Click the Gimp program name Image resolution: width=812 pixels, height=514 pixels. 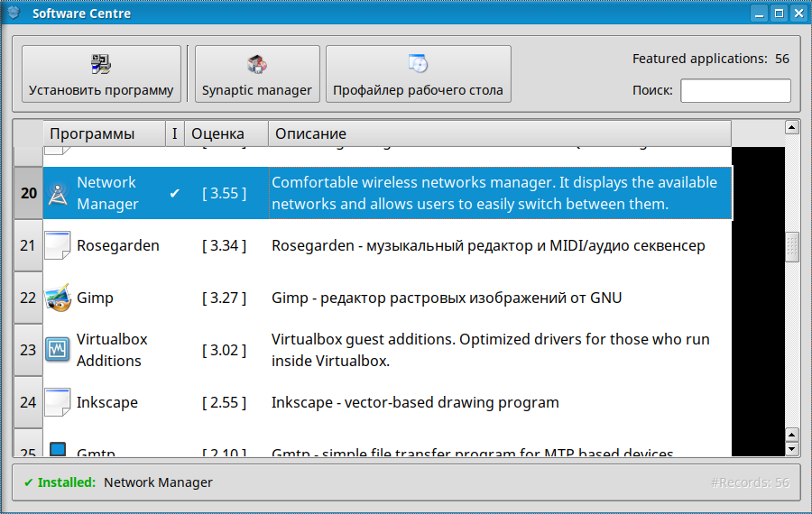[95, 298]
